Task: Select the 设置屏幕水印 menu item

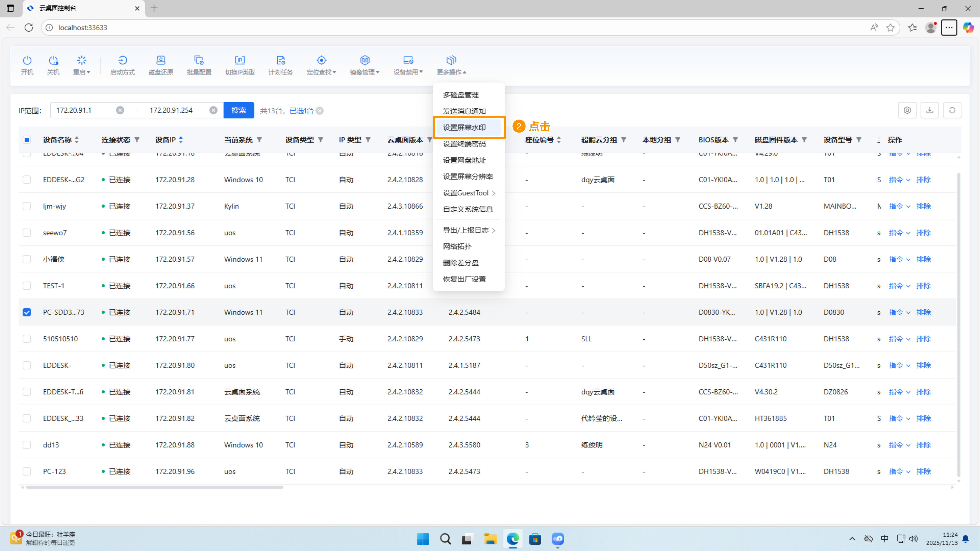Action: coord(464,127)
